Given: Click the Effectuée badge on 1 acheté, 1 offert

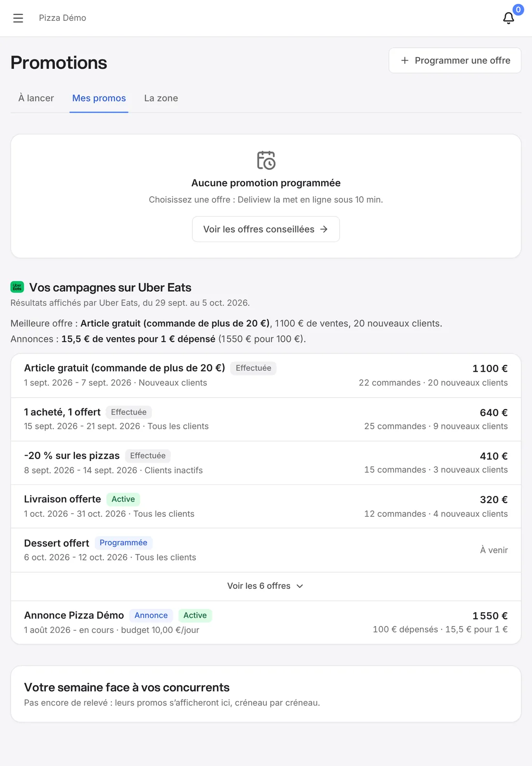Looking at the screenshot, I should (x=129, y=412).
